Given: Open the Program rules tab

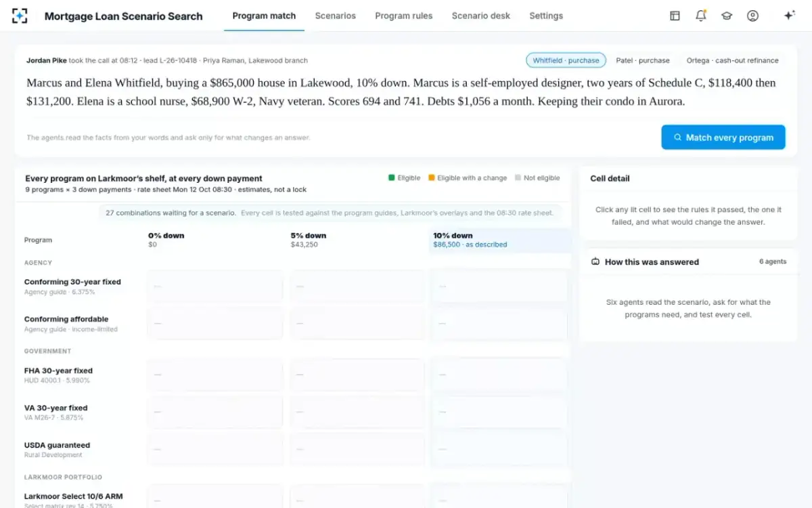Looking at the screenshot, I should (404, 16).
